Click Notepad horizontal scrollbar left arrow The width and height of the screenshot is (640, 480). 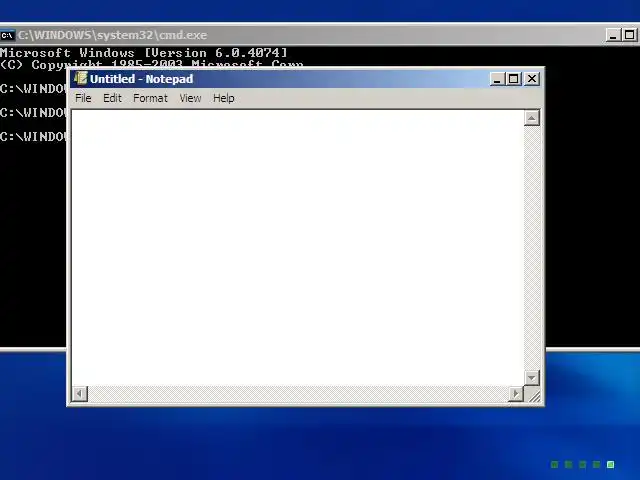[x=80, y=394]
